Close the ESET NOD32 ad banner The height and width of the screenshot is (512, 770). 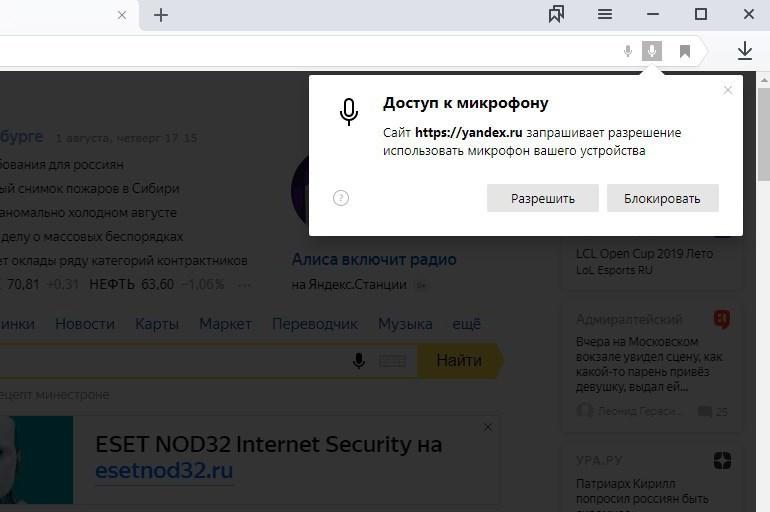488,427
